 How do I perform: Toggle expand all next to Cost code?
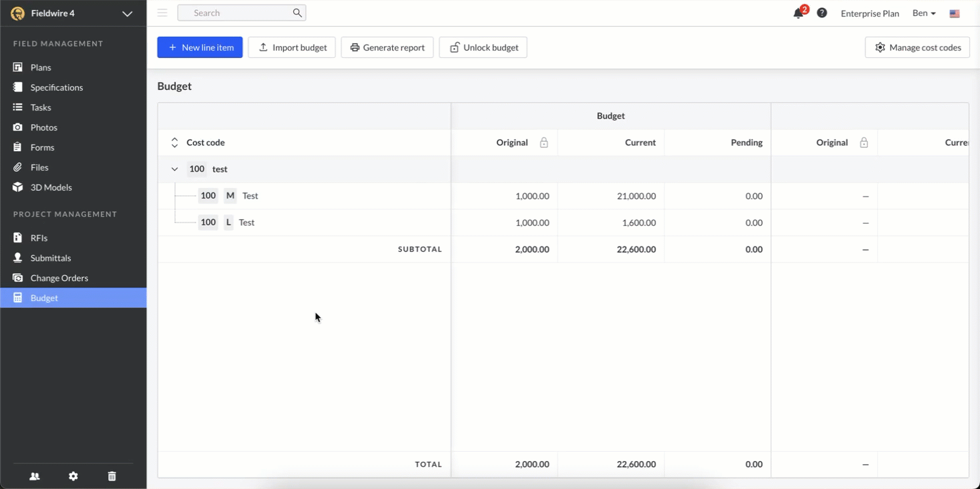(175, 143)
